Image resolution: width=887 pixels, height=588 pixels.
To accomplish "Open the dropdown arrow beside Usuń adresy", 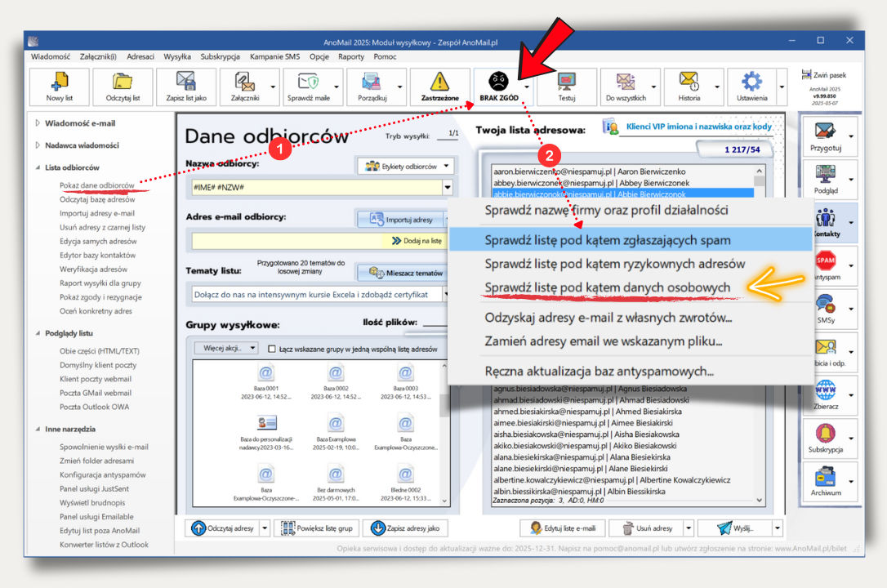I will [689, 528].
